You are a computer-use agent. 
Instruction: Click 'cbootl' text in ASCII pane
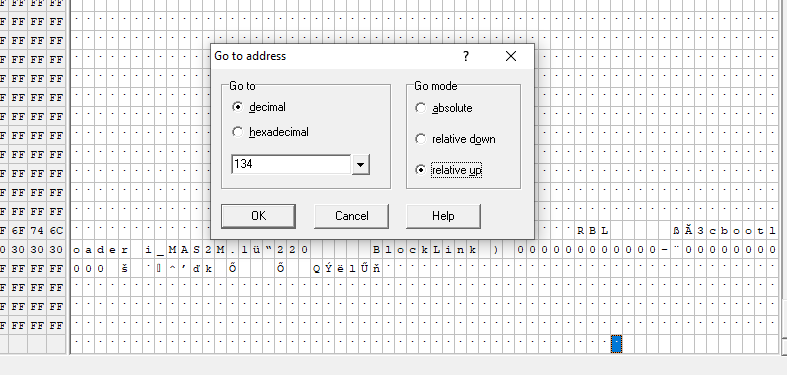pos(743,230)
